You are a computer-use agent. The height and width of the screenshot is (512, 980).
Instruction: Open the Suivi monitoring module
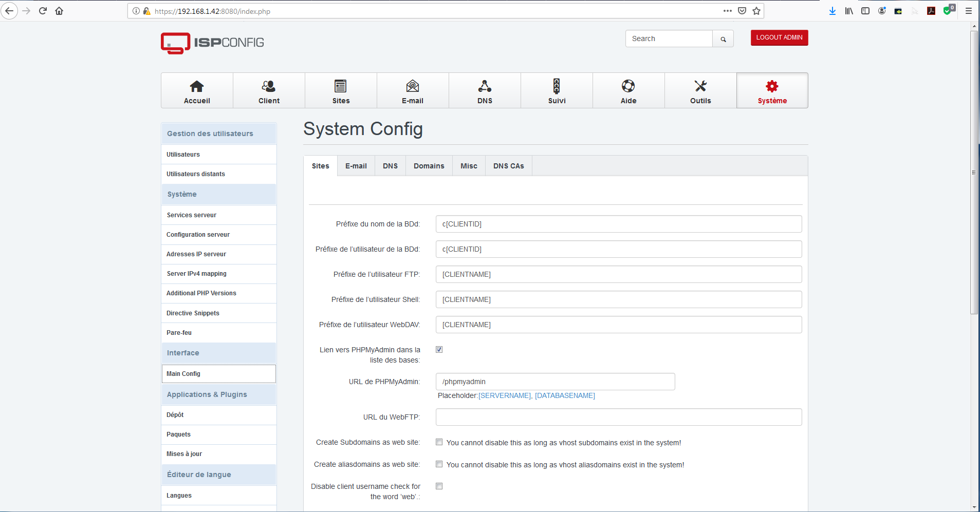[x=557, y=90]
